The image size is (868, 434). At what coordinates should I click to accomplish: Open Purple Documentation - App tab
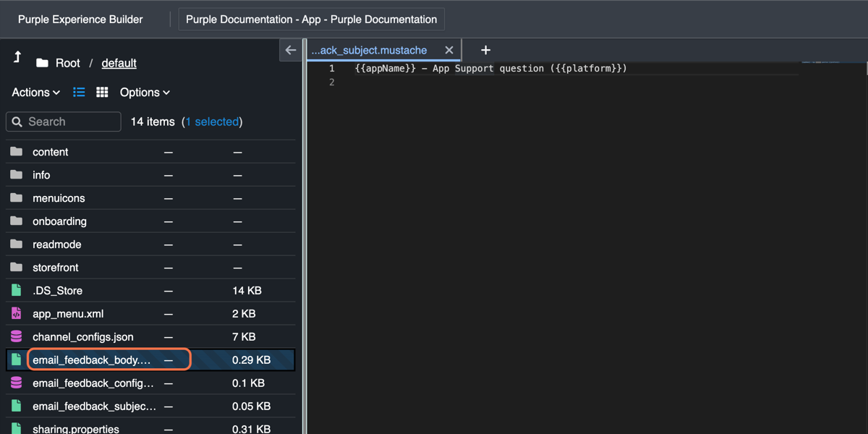(x=312, y=20)
